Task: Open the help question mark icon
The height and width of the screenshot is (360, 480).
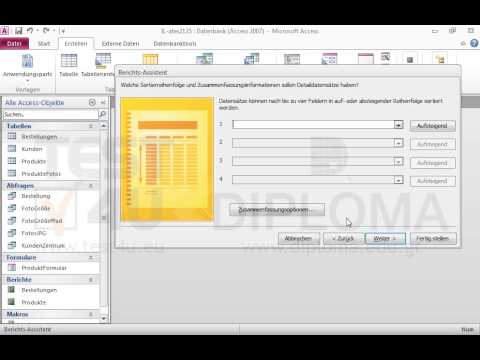Action: pyautogui.click(x=474, y=43)
